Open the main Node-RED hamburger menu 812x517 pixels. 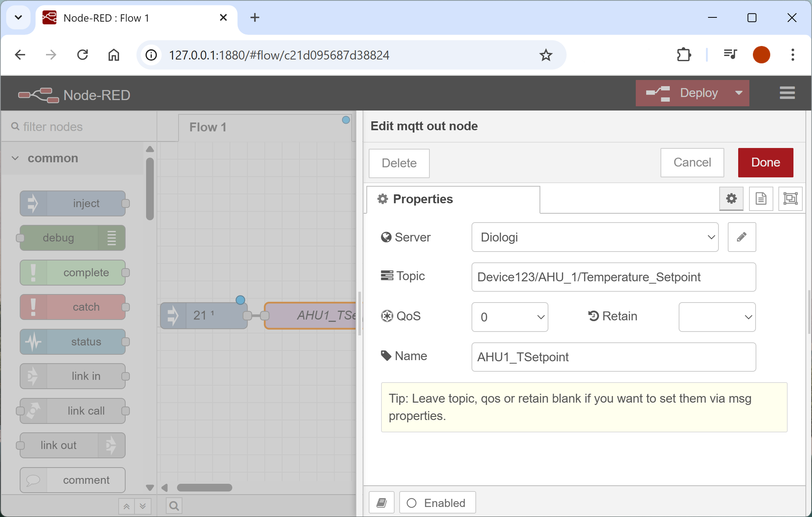(787, 93)
